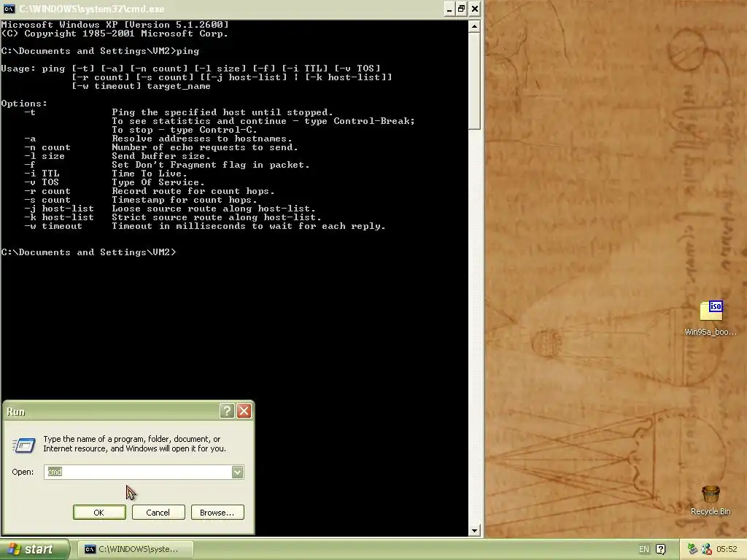747x560 pixels.
Task: Expand the Open combo box dropdown arrow
Action: click(x=237, y=472)
